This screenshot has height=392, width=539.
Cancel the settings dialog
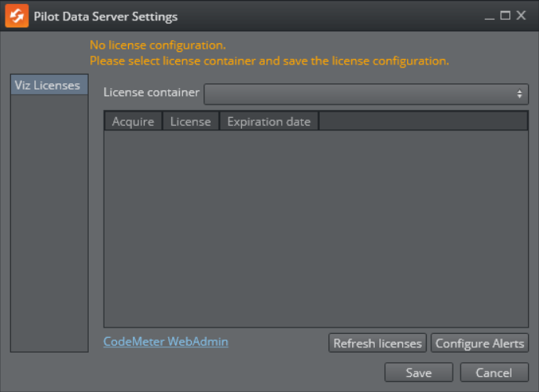click(493, 372)
